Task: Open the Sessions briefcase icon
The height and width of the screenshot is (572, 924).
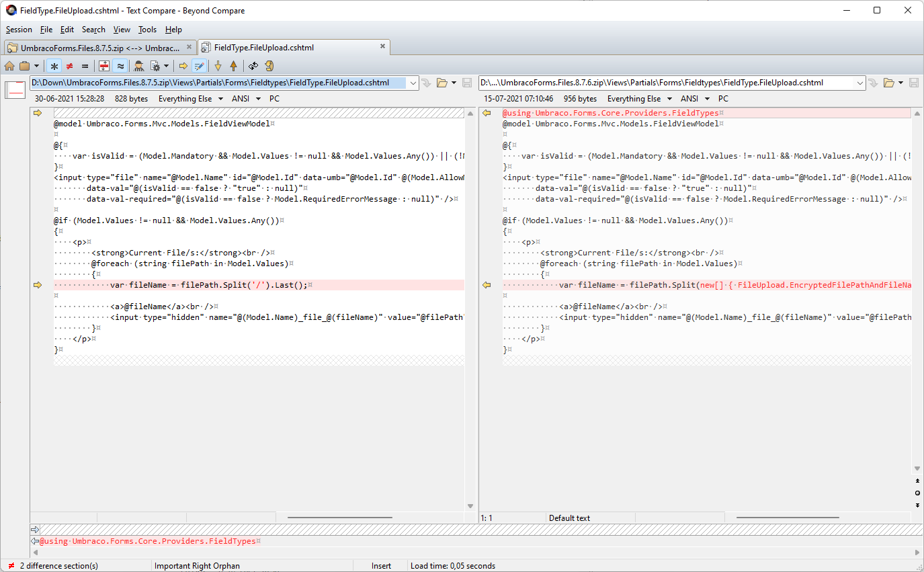Action: point(25,66)
